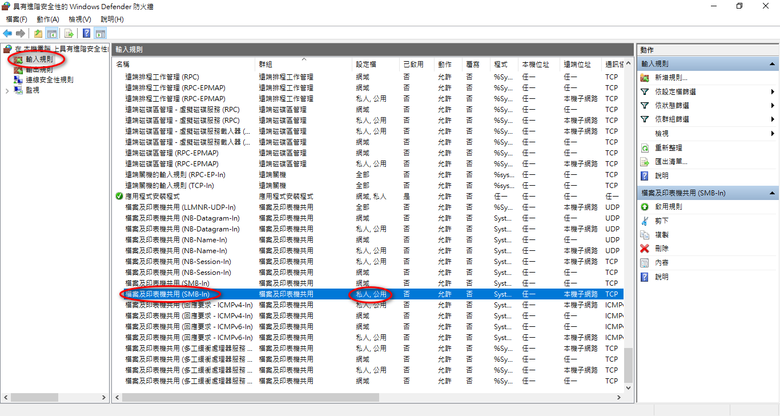
Task: Click the blue Back arrow in the toolbar
Action: click(7, 33)
